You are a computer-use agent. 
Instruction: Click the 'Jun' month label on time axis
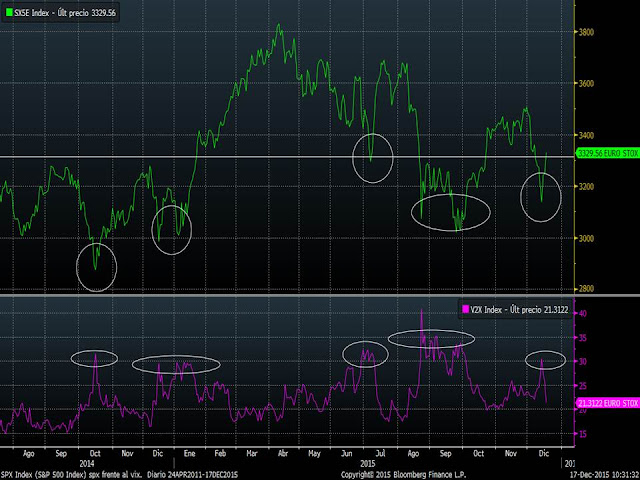click(x=347, y=453)
